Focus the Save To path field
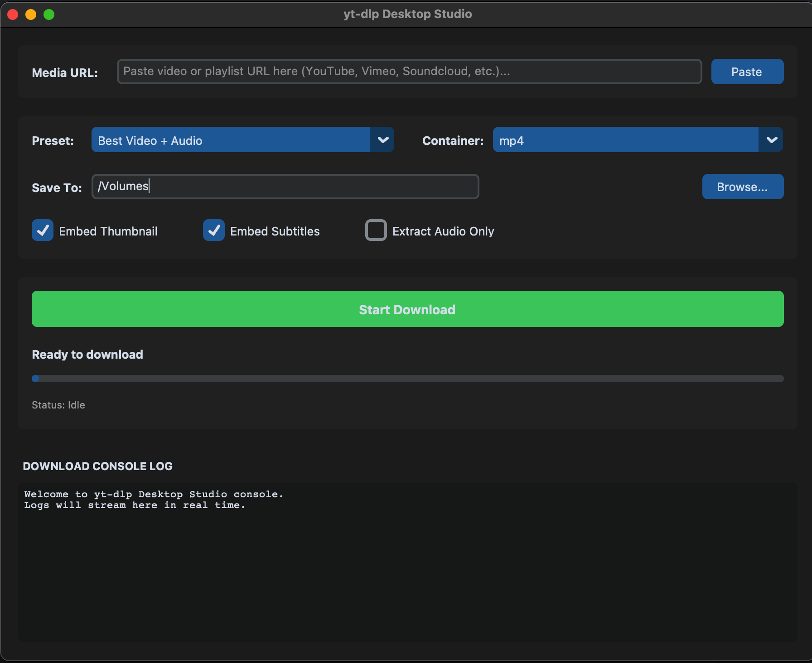 pos(285,187)
